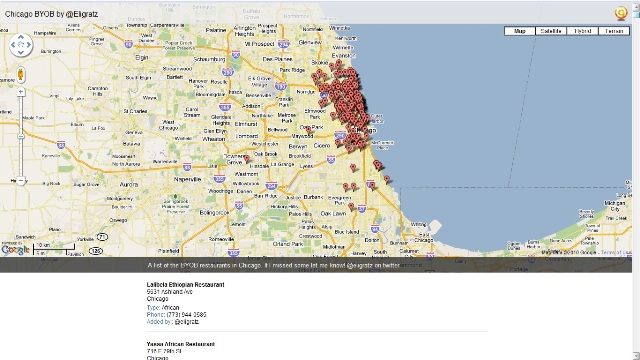Open marker beside I-94 shield near Burbank

point(372,186)
